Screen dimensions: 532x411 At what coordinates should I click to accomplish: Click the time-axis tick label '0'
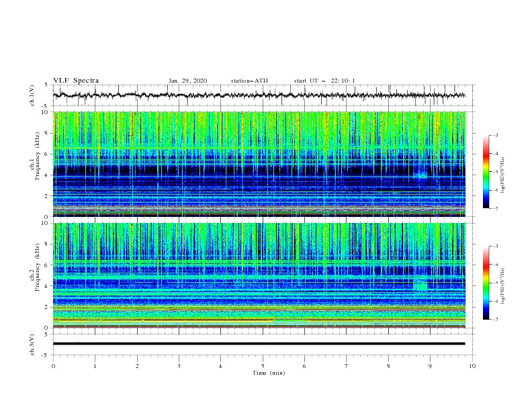pyautogui.click(x=53, y=366)
